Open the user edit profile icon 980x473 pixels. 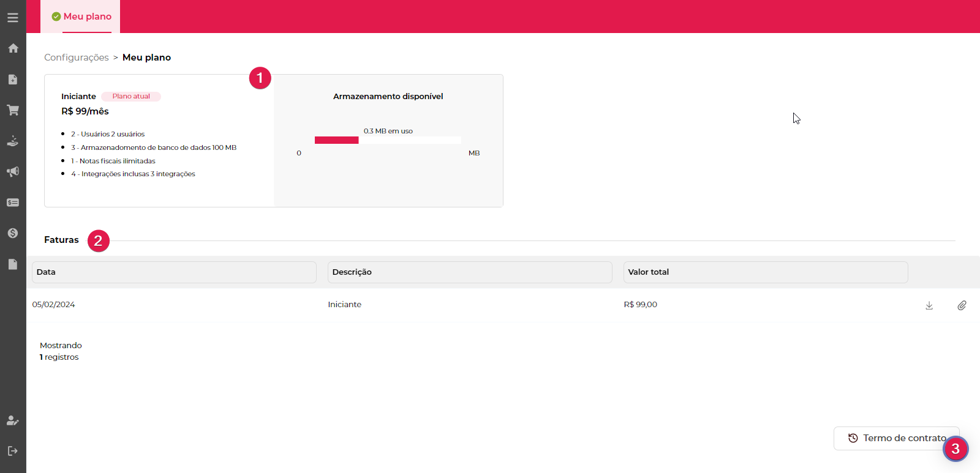(x=13, y=420)
